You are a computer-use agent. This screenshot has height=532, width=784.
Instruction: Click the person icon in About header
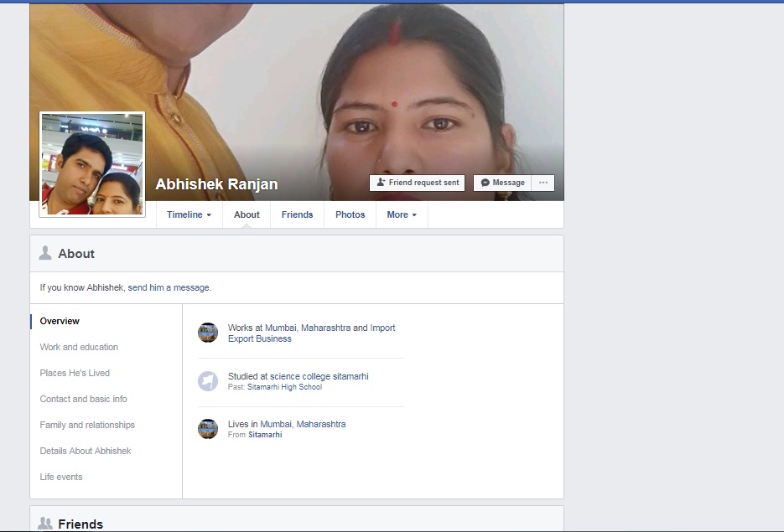click(45, 253)
